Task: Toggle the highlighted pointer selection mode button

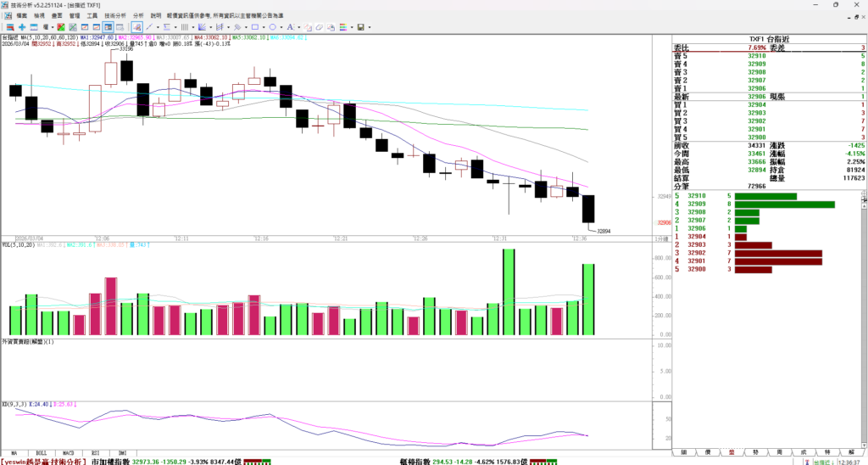Action: 136,27
